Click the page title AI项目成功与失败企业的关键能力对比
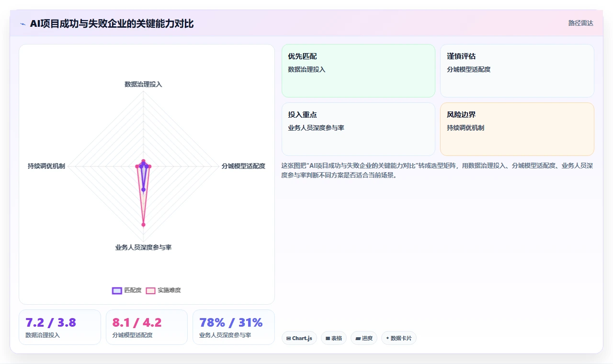This screenshot has width=613, height=364. click(x=112, y=24)
